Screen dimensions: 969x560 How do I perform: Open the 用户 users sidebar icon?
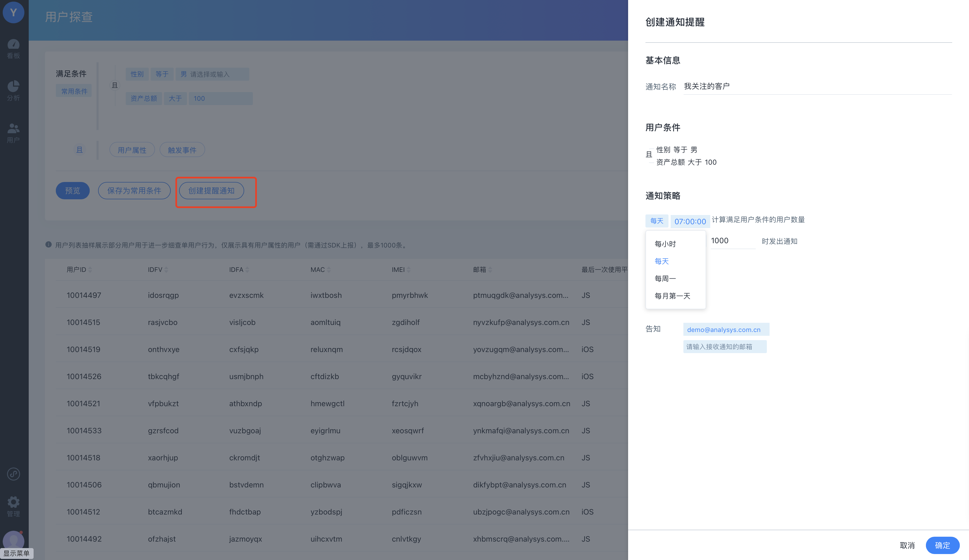click(x=14, y=133)
